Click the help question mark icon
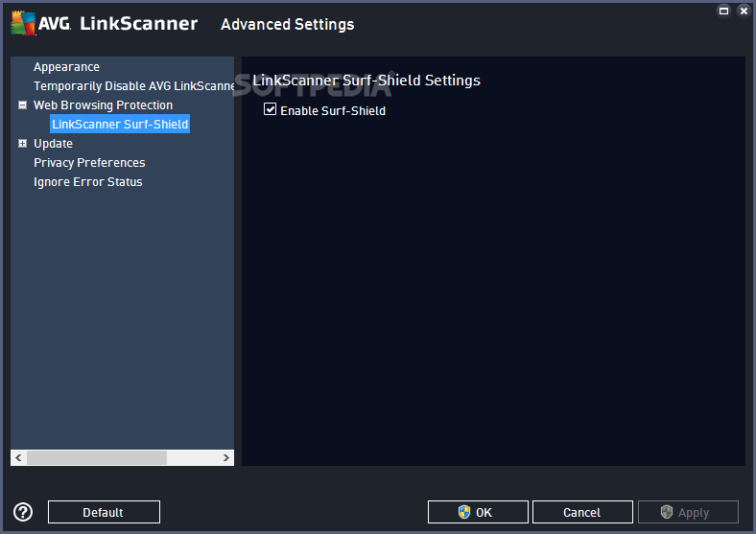The image size is (756, 534). pos(23,512)
